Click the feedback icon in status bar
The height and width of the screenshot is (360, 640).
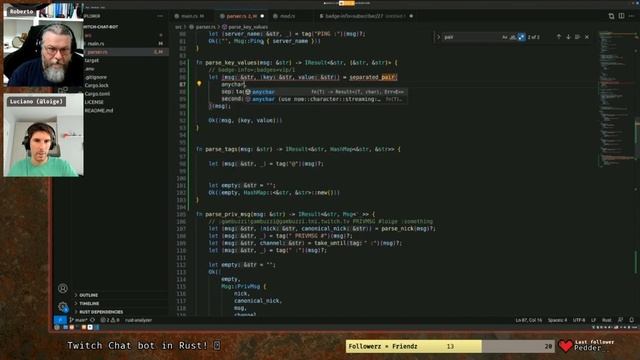tap(620, 320)
